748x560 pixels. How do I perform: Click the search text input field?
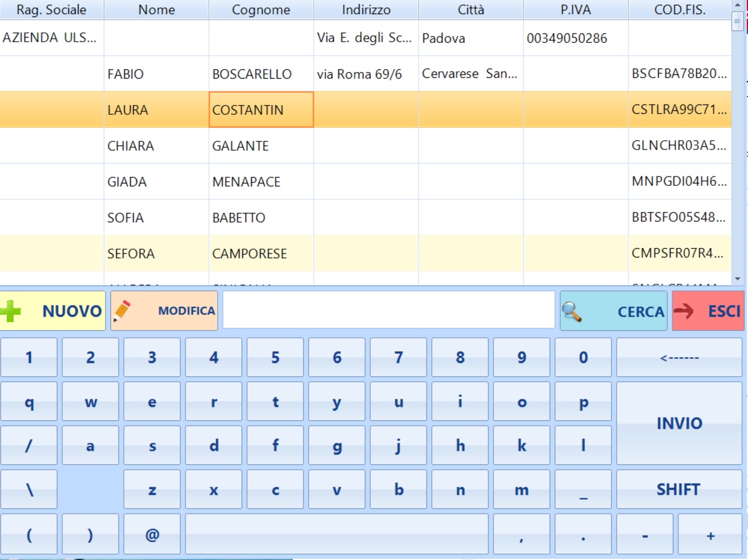point(388,310)
